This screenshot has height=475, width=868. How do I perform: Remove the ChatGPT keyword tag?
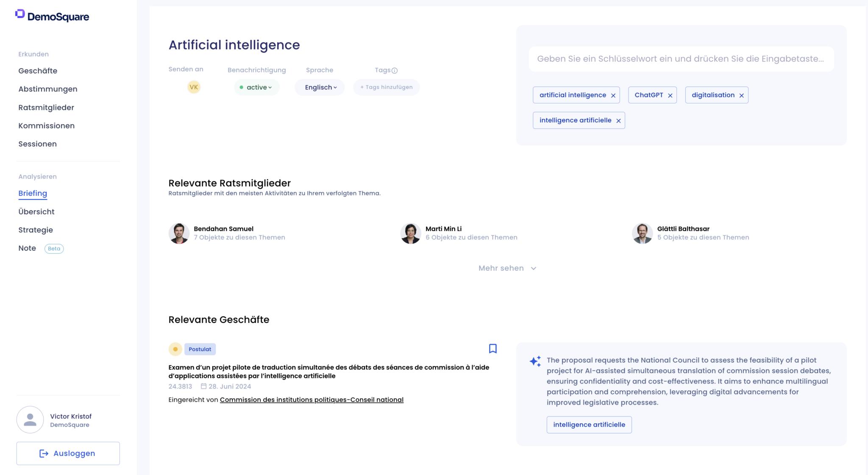coord(670,95)
